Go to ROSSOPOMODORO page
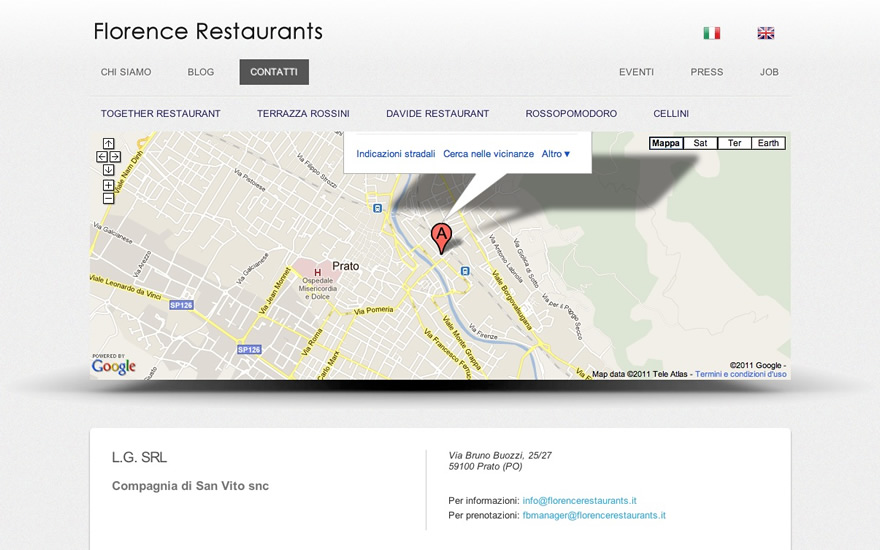The height and width of the screenshot is (550, 880). pyautogui.click(x=571, y=113)
